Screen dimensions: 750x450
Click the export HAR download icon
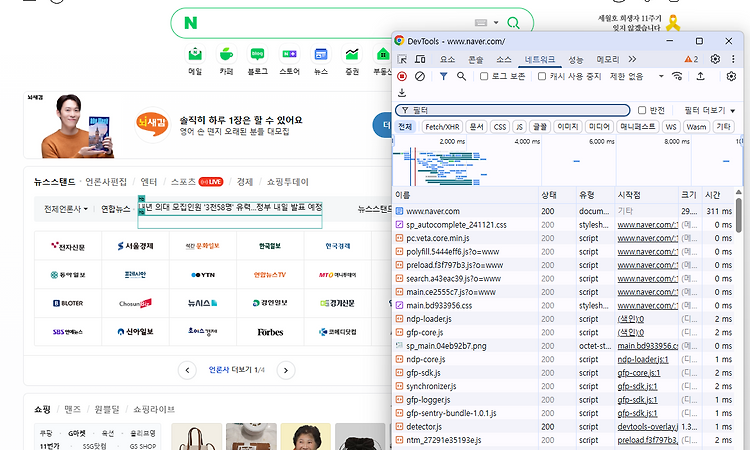click(x=402, y=92)
